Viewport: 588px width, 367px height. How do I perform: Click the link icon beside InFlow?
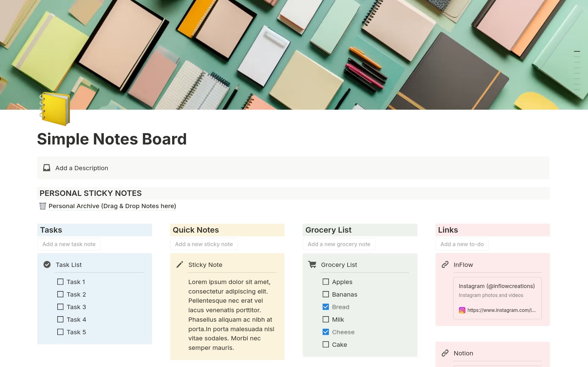coord(445,264)
